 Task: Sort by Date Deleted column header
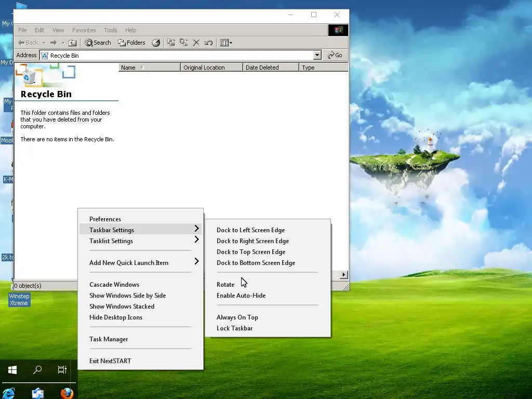[271, 68]
